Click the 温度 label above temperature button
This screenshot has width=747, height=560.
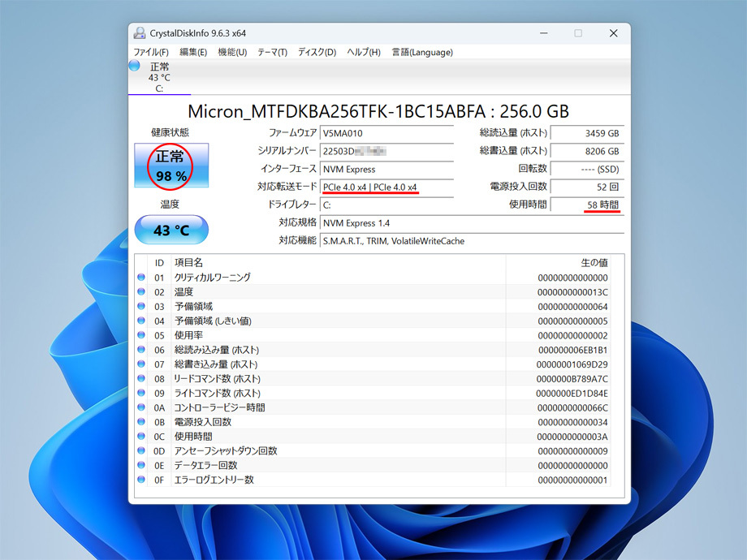coord(170,205)
